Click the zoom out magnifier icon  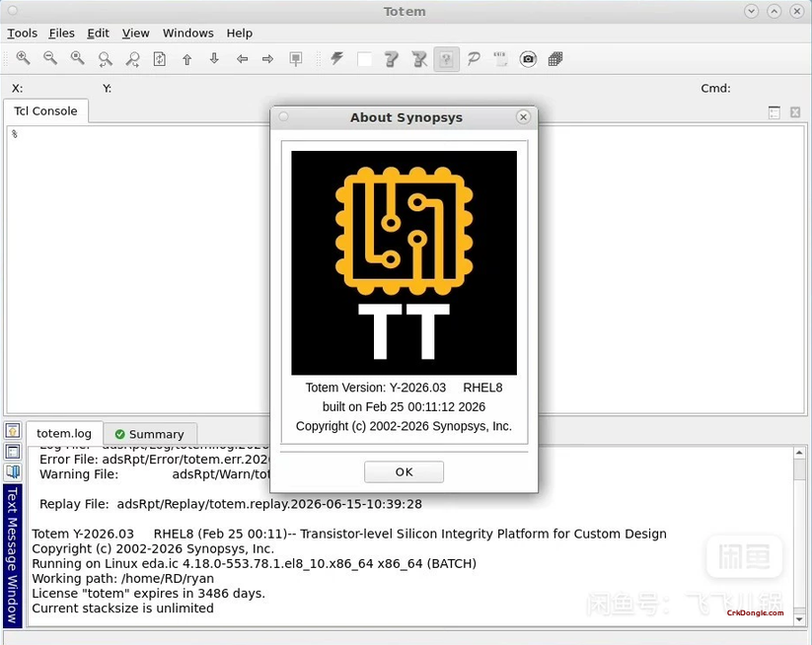[50, 58]
